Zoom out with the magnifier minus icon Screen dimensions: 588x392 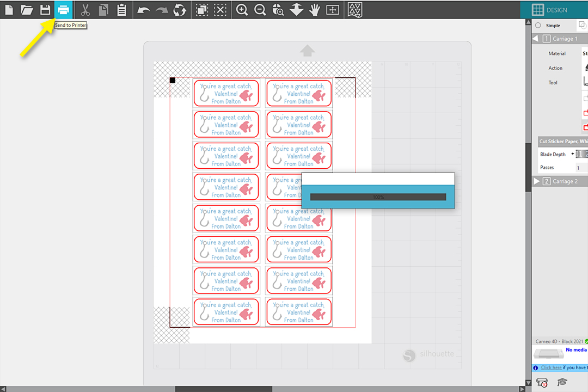[260, 10]
